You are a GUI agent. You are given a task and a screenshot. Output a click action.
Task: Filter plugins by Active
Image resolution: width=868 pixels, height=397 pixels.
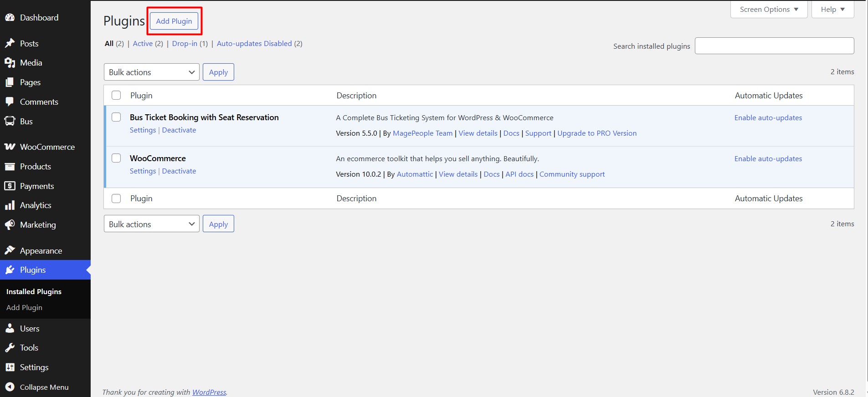click(x=143, y=44)
